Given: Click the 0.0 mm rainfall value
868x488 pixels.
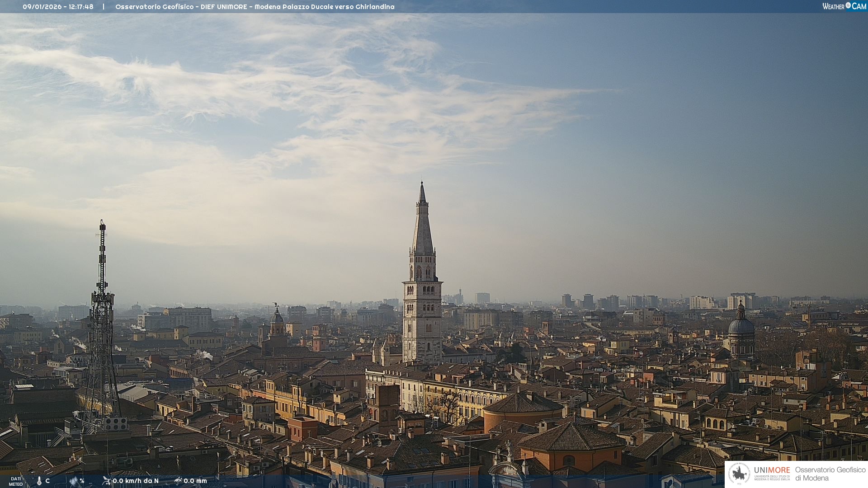Looking at the screenshot, I should [195, 481].
